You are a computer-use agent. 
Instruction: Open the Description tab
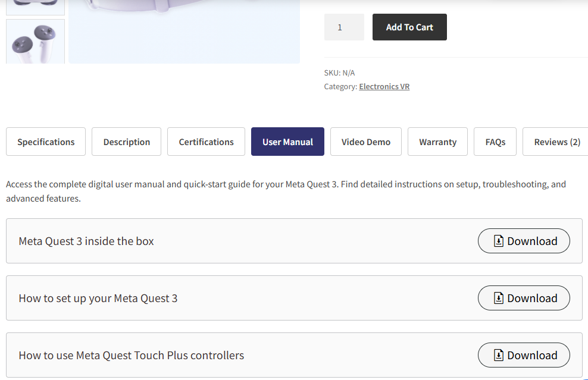click(126, 142)
